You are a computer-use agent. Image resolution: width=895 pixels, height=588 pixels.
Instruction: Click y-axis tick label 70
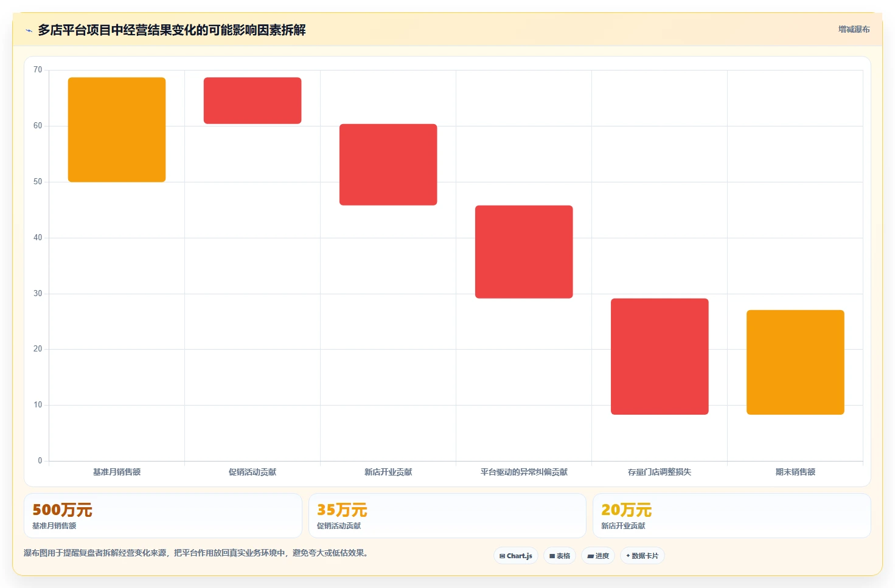tap(38, 70)
